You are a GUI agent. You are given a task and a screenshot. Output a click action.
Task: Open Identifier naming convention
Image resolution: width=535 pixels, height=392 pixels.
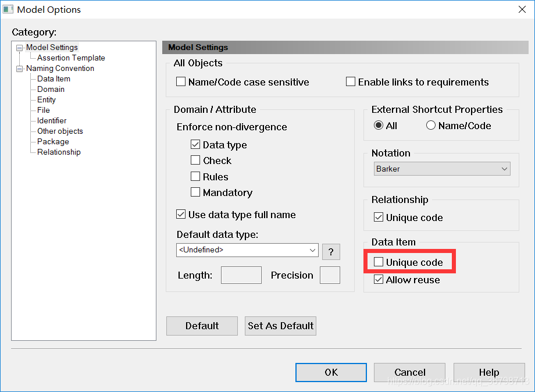click(x=52, y=121)
